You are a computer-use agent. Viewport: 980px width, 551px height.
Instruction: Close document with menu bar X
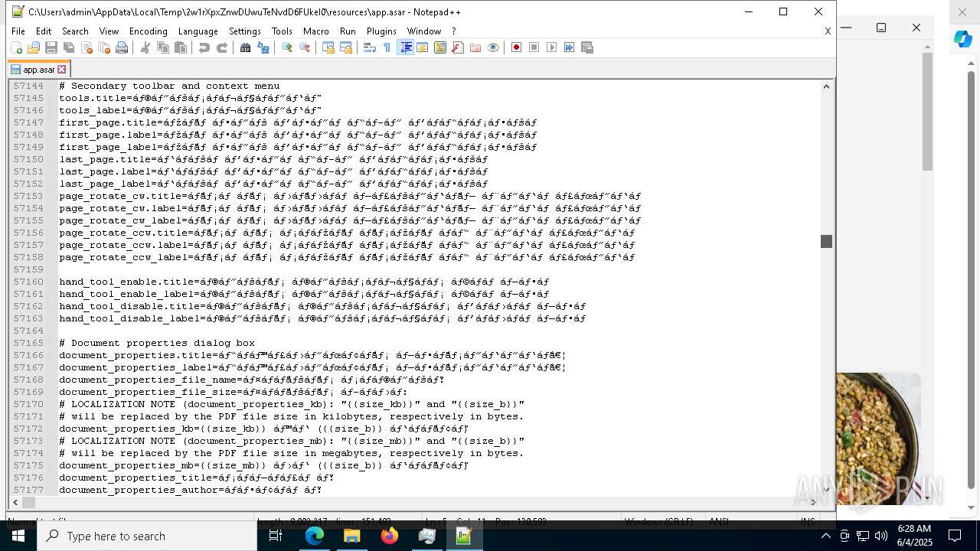[828, 31]
